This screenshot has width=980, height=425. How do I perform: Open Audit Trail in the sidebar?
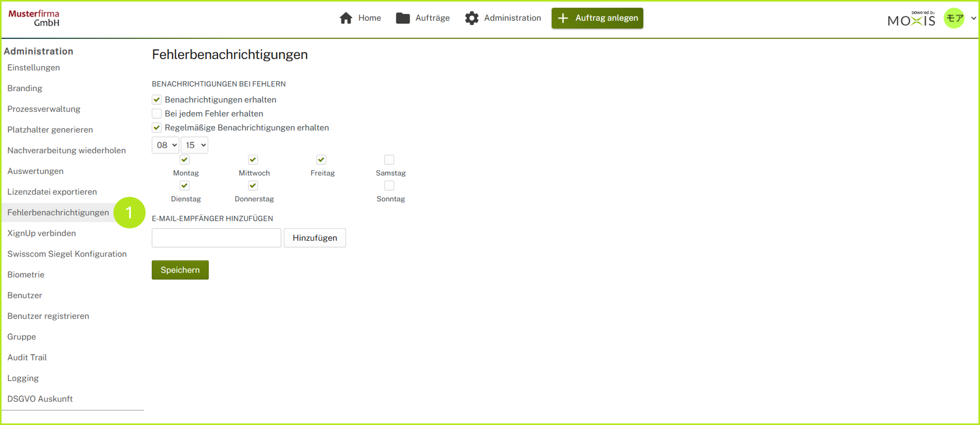click(x=27, y=357)
